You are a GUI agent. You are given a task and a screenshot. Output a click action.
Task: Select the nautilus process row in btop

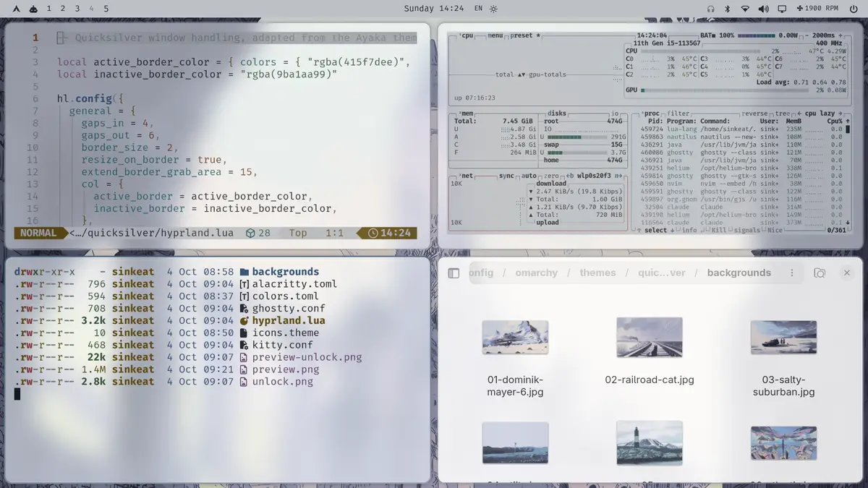[742, 137]
